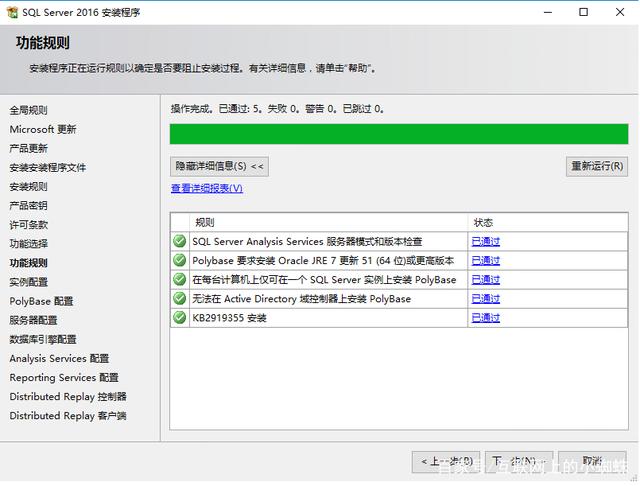640x486 pixels.
Task: Select 服务器配置 step in sidebar
Action: coord(33,320)
